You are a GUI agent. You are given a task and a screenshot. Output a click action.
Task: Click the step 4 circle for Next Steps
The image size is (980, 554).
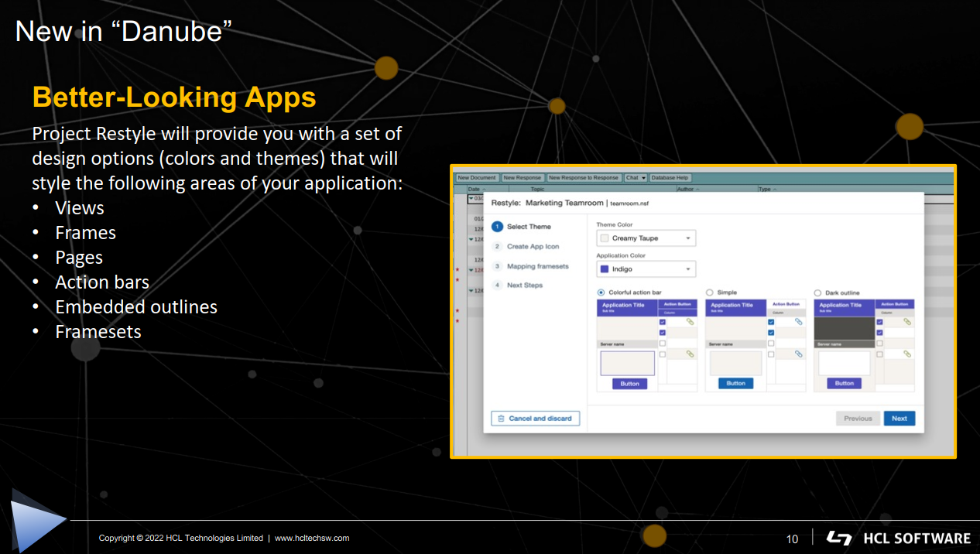coord(498,286)
